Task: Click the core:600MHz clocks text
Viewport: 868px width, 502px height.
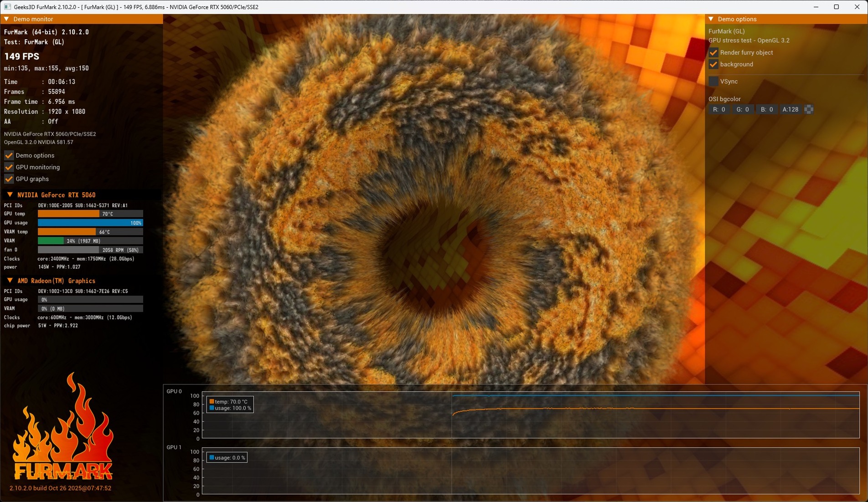Action: pos(85,318)
